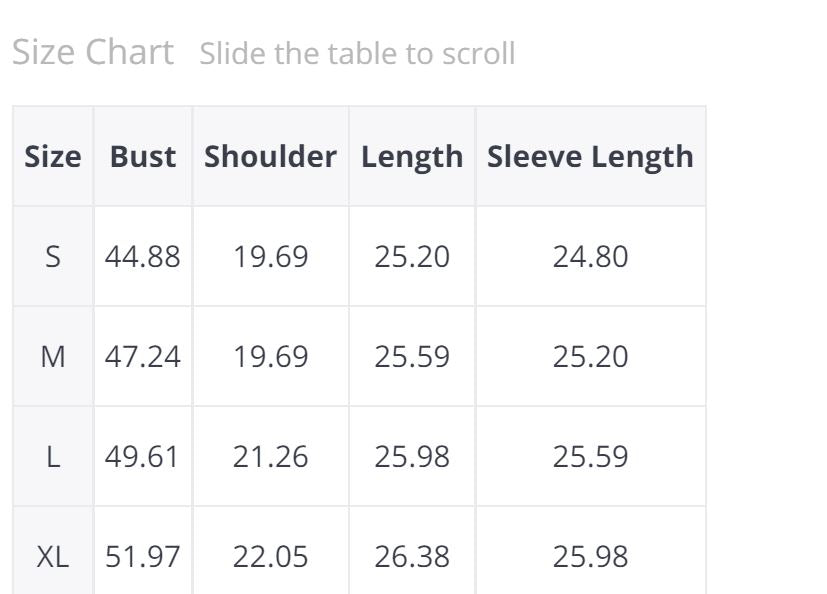Select the Bust column header
This screenshot has width=827, height=594.
coord(143,156)
